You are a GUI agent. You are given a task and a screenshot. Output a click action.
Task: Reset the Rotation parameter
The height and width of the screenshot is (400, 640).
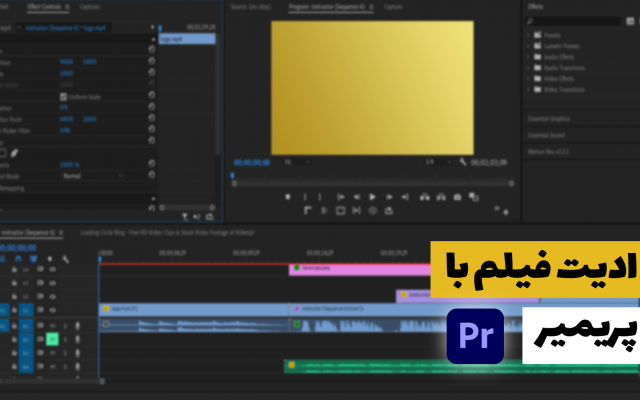pyautogui.click(x=152, y=107)
